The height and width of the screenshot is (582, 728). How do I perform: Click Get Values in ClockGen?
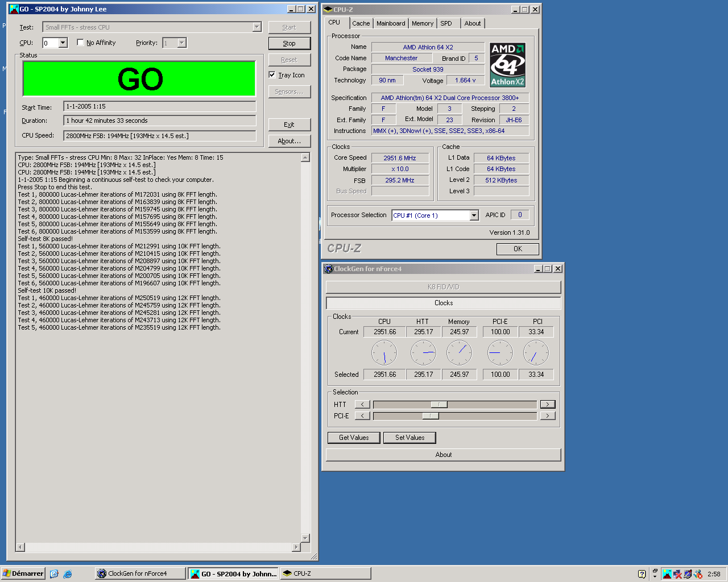pos(354,438)
